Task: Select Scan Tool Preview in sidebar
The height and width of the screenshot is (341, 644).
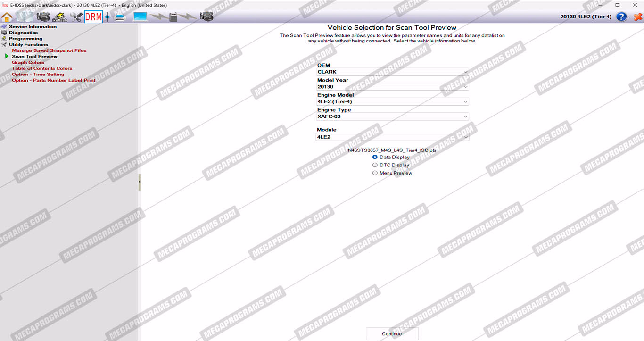Action: coord(34,57)
